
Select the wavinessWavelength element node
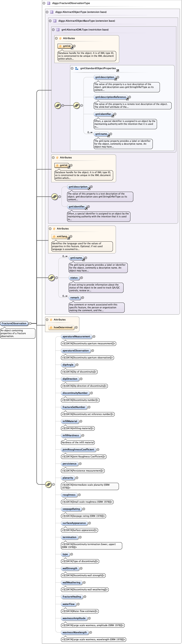(x=74, y=632)
